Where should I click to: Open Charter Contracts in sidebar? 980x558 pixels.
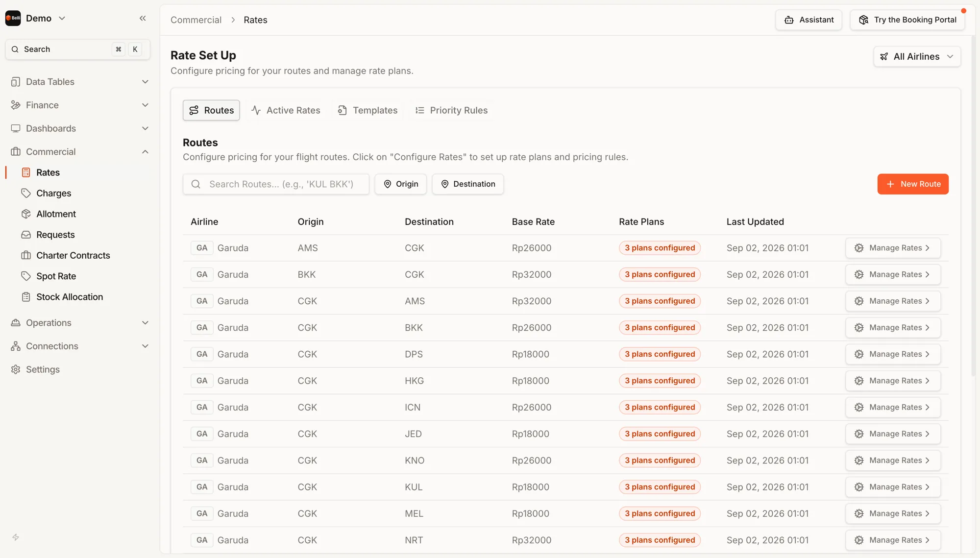tap(73, 255)
